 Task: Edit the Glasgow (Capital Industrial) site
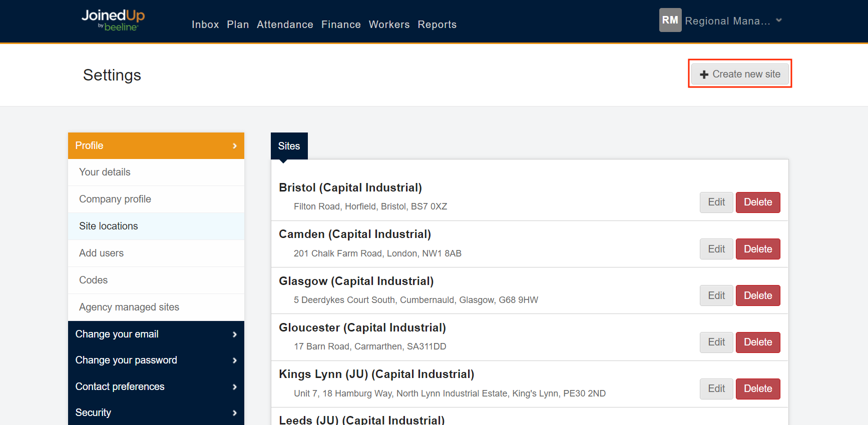(x=716, y=295)
